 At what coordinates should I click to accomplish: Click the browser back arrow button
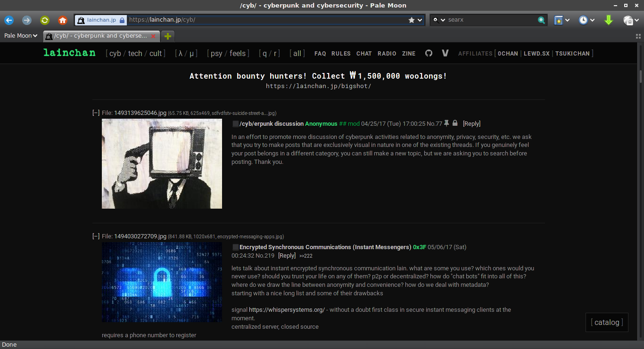click(9, 20)
